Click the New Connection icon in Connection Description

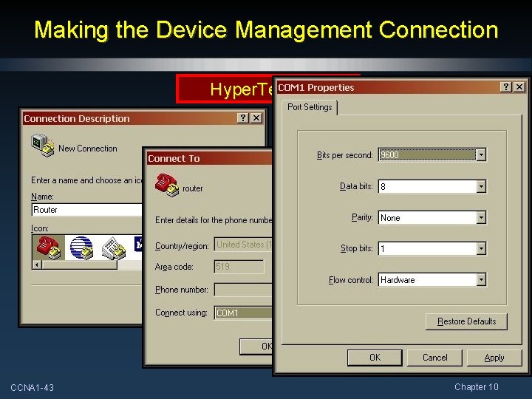click(x=43, y=146)
